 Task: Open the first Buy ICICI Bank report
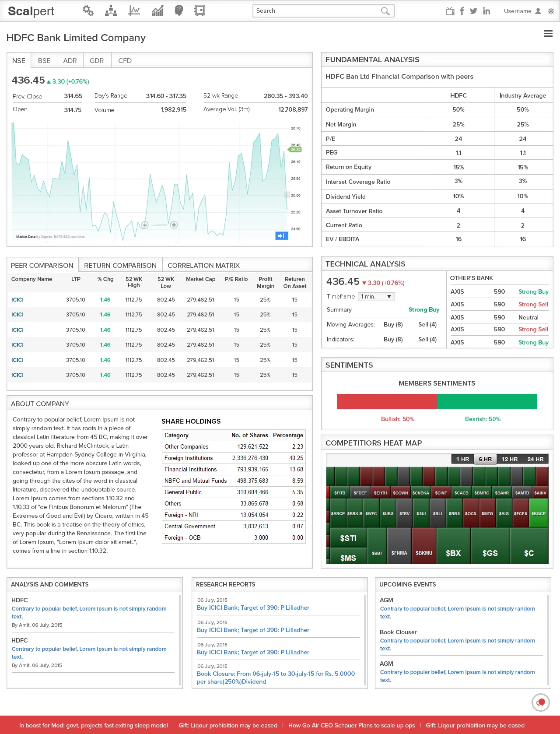point(253,608)
